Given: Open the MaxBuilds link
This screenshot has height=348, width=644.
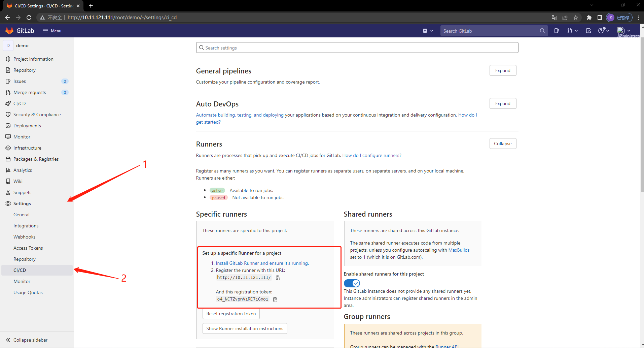Looking at the screenshot, I should pyautogui.click(x=459, y=250).
